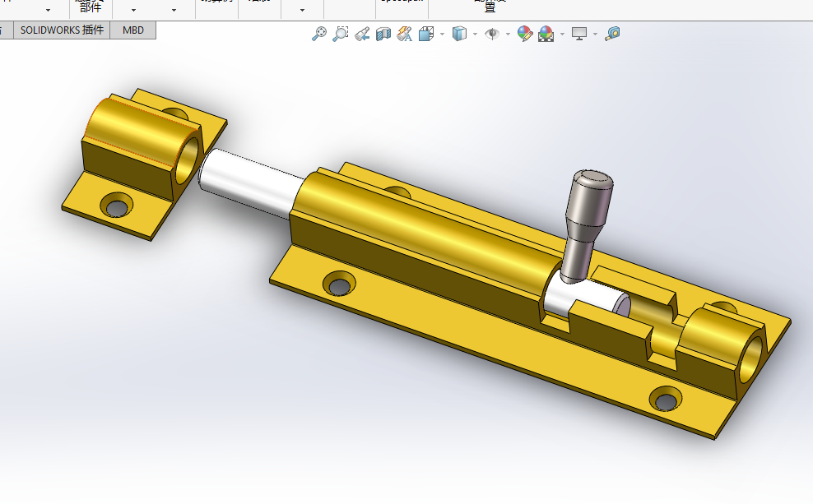Click the Apply Scene icon
The width and height of the screenshot is (813, 504).
(x=546, y=34)
